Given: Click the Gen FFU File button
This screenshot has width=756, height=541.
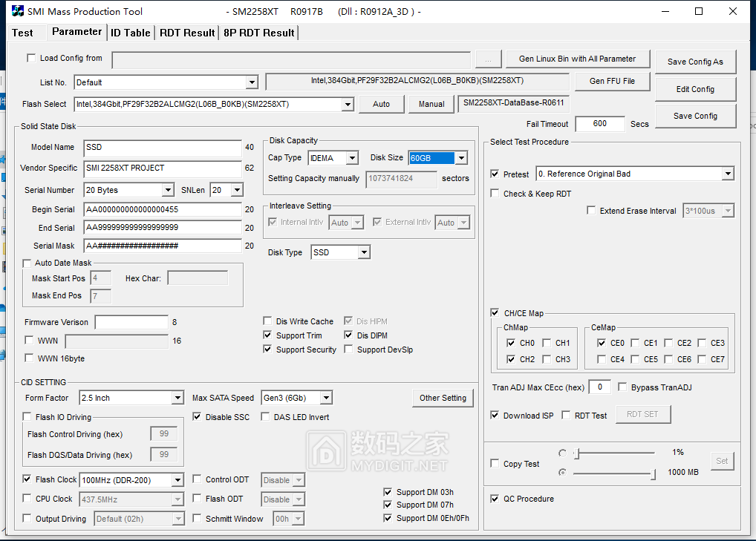Looking at the screenshot, I should pos(612,81).
